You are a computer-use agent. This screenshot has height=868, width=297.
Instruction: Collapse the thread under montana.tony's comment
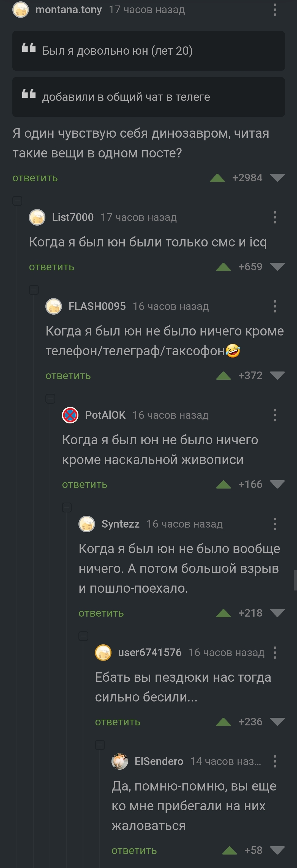[x=17, y=201]
